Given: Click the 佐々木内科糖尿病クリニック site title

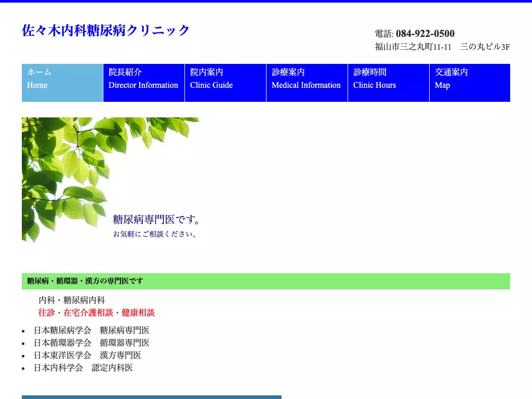Looking at the screenshot, I should [x=105, y=31].
